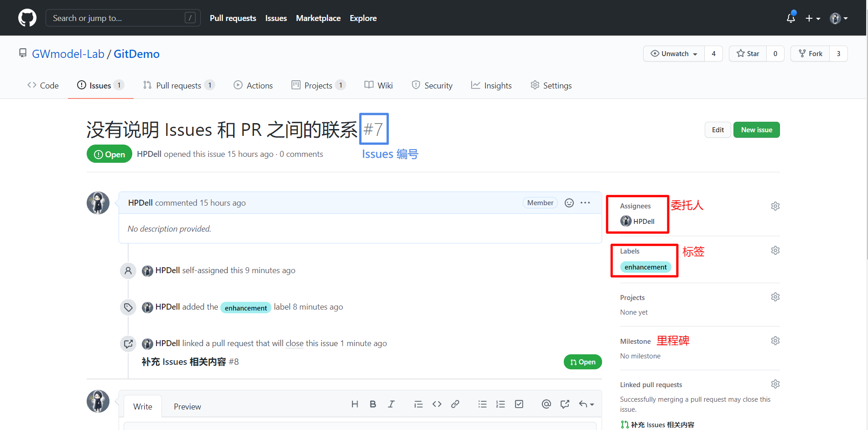868x430 pixels.
Task: Insert heading with H toolbar icon
Action: (x=355, y=404)
